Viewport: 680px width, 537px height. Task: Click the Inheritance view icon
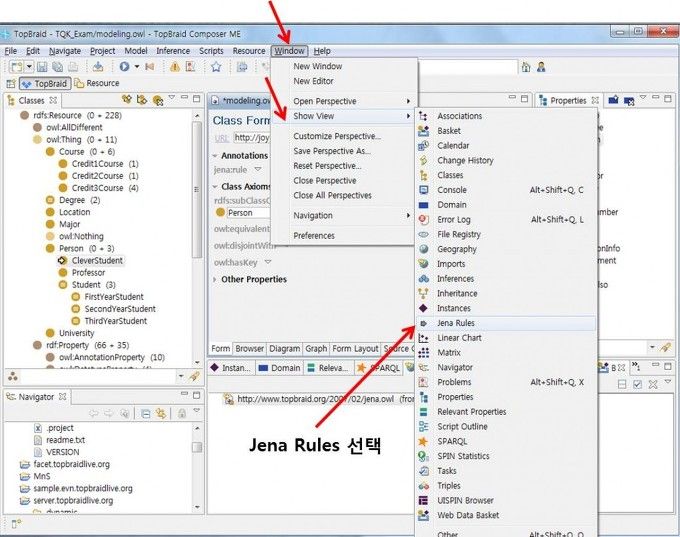coord(423,294)
